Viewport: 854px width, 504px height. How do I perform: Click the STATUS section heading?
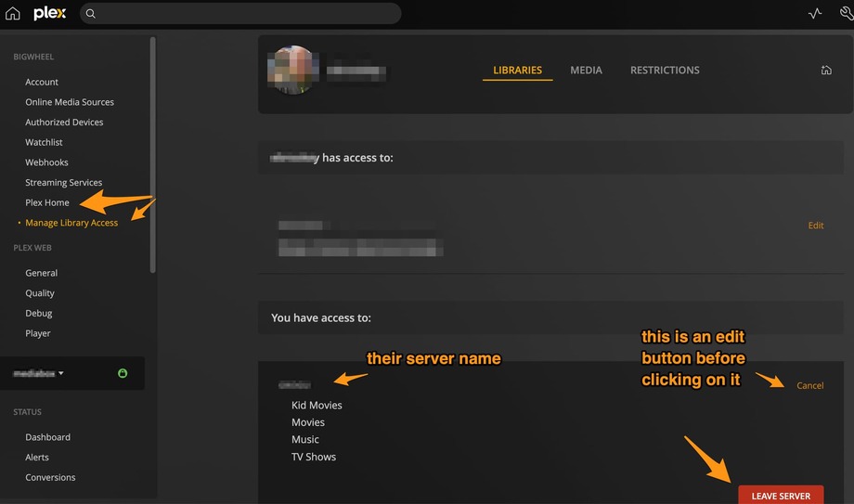(x=27, y=412)
